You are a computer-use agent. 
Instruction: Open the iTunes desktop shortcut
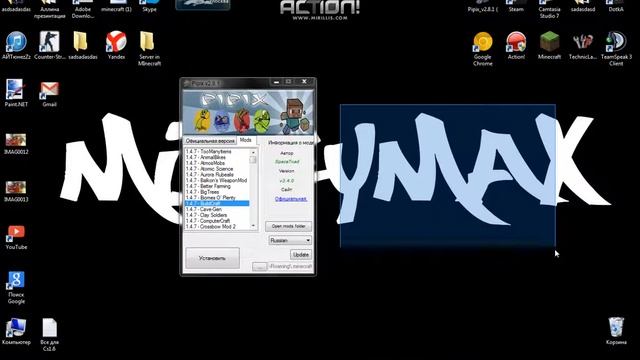16,46
